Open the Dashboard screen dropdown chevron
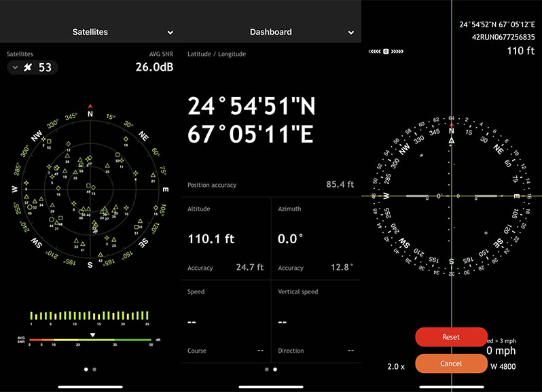The height and width of the screenshot is (392, 542). (351, 33)
